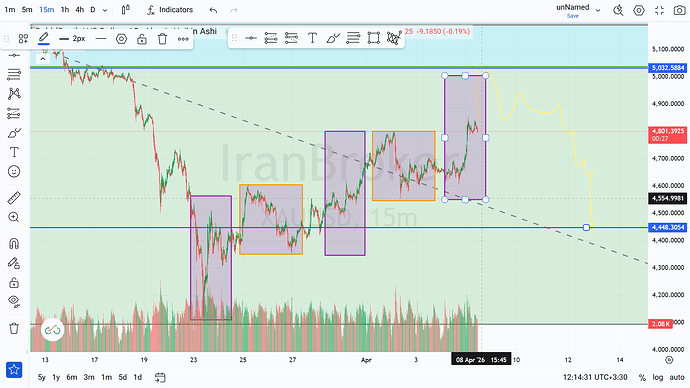
Task: Open the compare indicator round button
Action: (52, 329)
